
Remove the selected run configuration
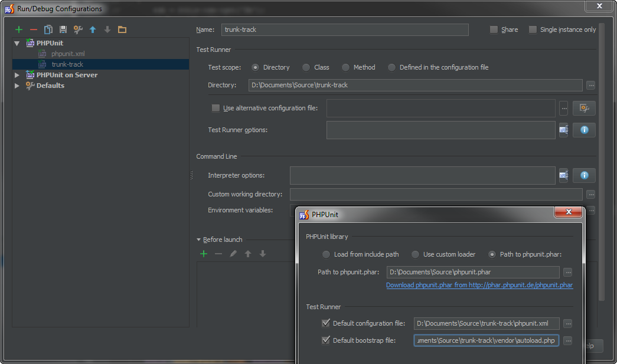[x=33, y=29]
